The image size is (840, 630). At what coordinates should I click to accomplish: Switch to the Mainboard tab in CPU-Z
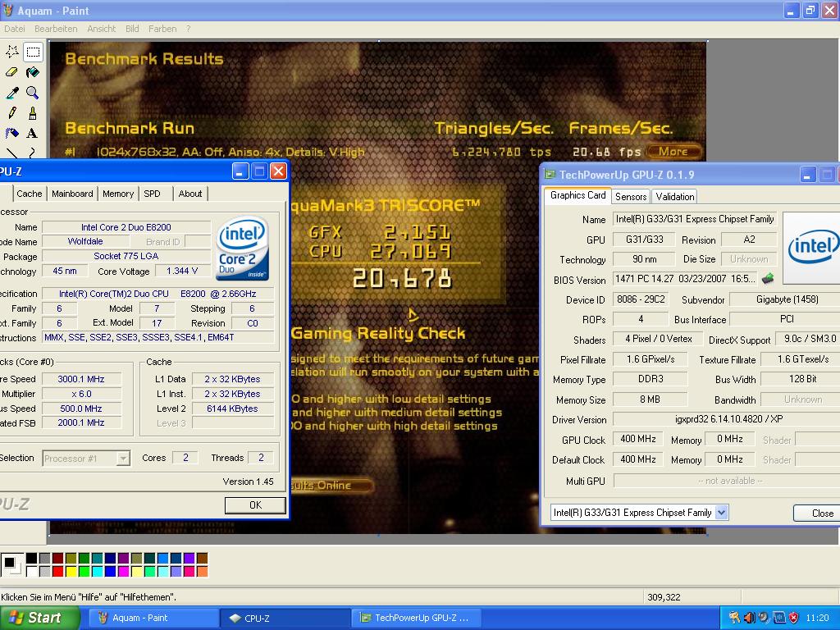pyautogui.click(x=72, y=194)
